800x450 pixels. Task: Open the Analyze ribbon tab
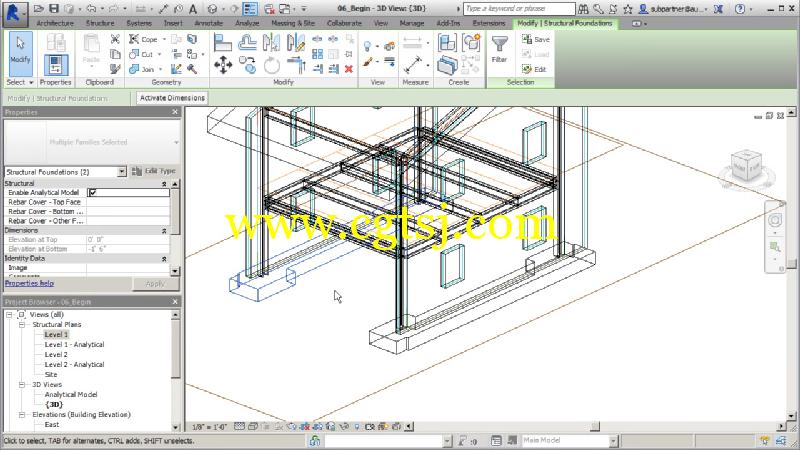coord(247,23)
